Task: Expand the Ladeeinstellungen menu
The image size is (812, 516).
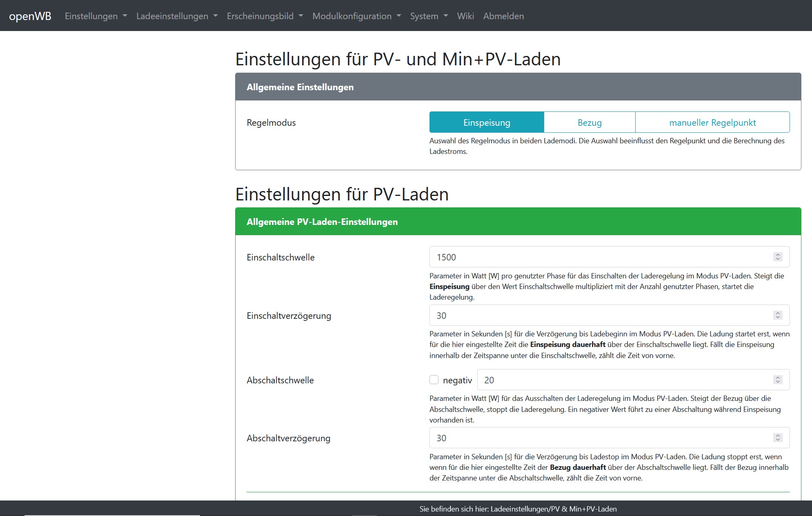Action: click(x=177, y=16)
